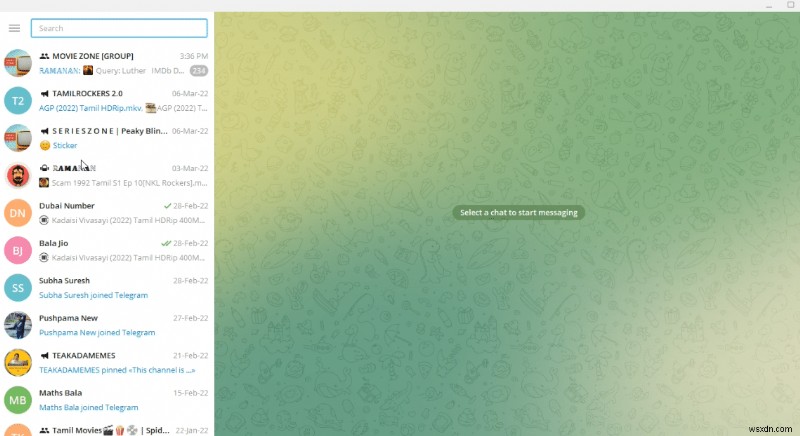The width and height of the screenshot is (800, 436).
Task: Click the double read checkmark on Bala Jio
Action: pos(166,243)
